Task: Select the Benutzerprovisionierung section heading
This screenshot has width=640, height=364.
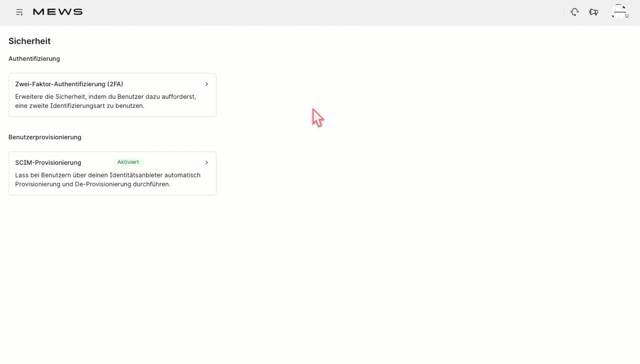Action: coord(45,137)
